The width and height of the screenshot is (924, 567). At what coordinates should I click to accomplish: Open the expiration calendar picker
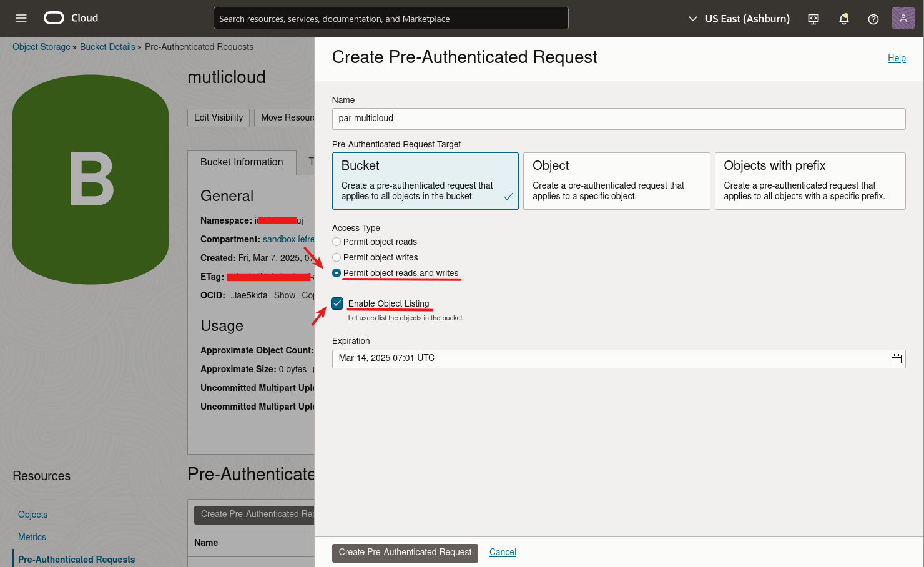[897, 358]
